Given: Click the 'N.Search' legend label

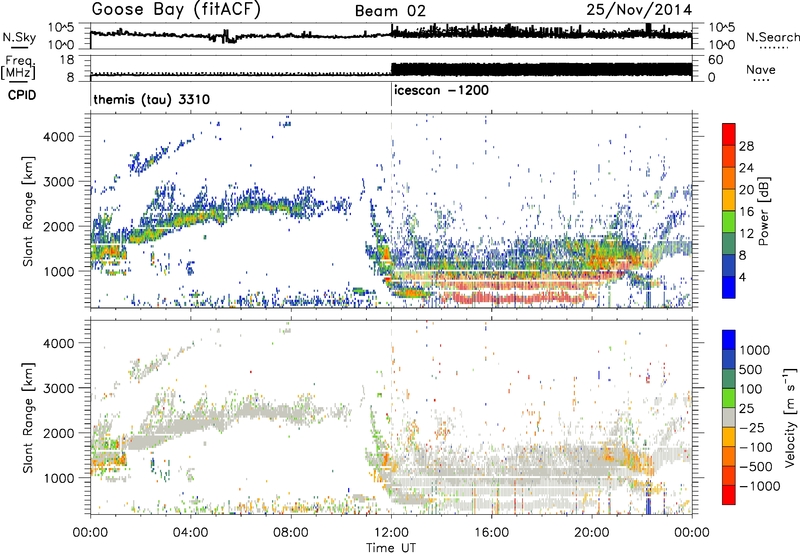Looking at the screenshot, I should [x=772, y=37].
